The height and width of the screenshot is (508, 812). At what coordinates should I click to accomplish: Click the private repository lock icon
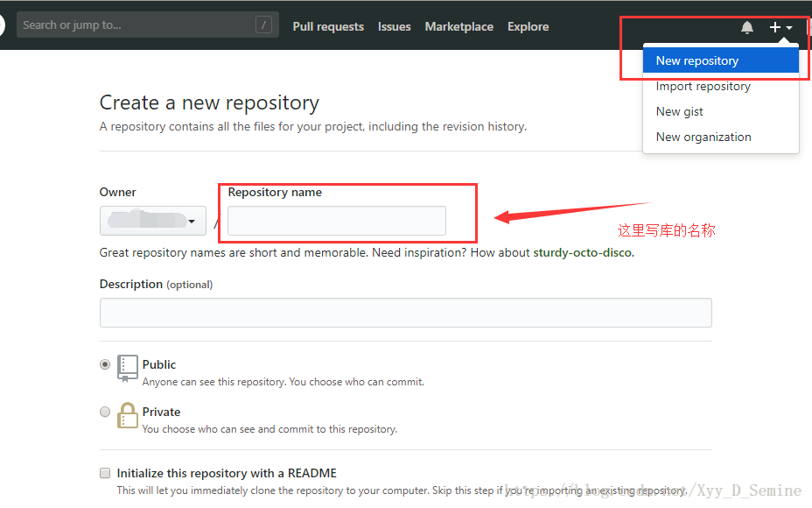coord(127,415)
